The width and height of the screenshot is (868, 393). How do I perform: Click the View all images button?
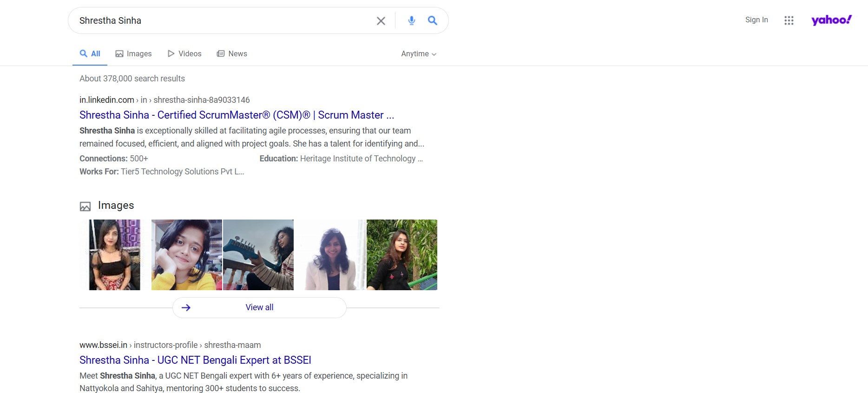point(259,307)
